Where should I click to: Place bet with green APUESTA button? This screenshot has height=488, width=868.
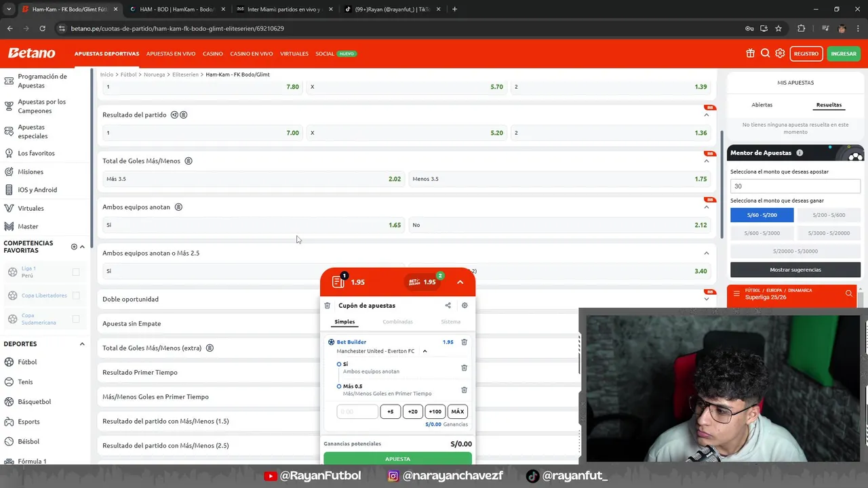397,458
